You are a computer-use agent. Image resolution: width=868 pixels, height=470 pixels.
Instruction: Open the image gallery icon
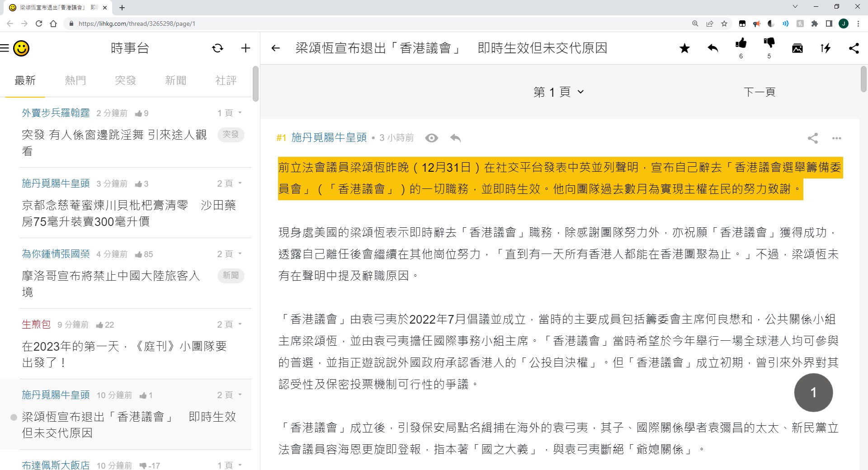tap(797, 48)
